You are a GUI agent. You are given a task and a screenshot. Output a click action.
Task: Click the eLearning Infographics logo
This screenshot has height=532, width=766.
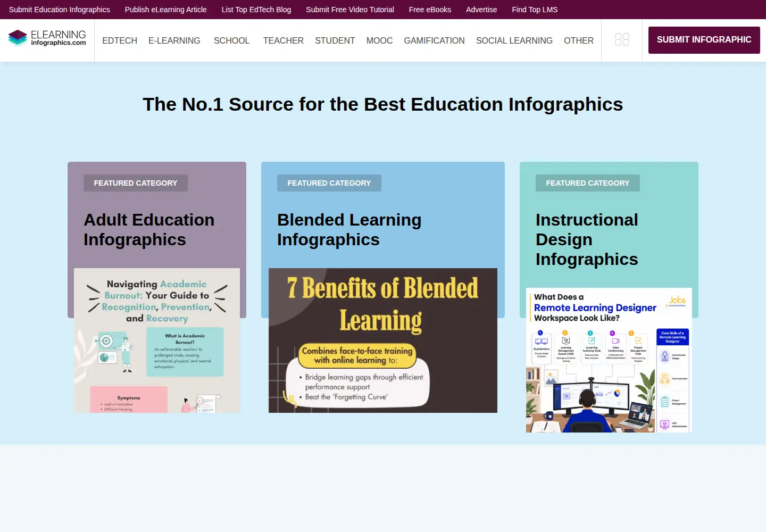pos(47,38)
